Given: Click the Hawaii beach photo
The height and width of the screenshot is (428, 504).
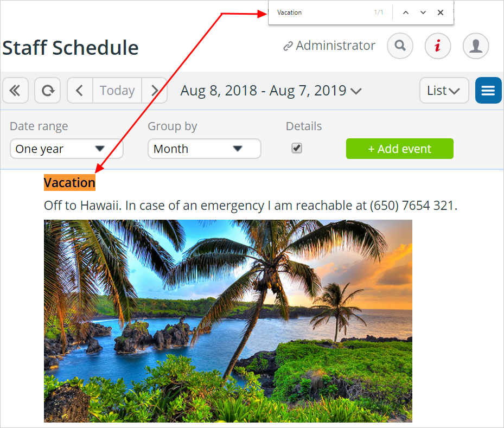Looking at the screenshot, I should 228,321.
